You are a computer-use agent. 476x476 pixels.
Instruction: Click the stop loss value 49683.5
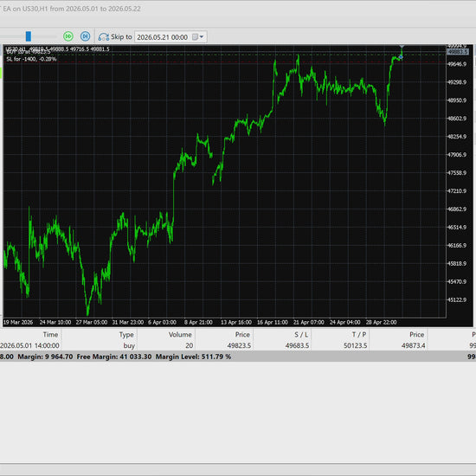click(x=297, y=345)
